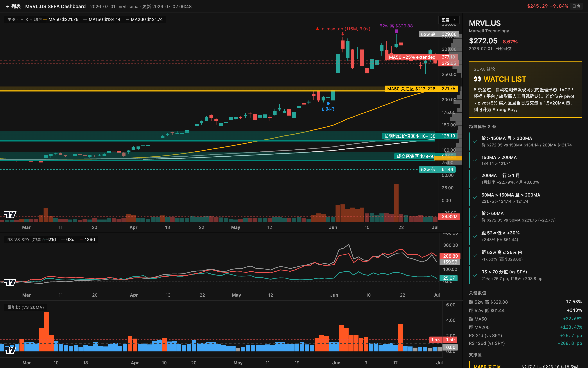Click checkmark for 距 52w 低 ≥ +30%
This screenshot has width=588, height=368.
tap(475, 236)
